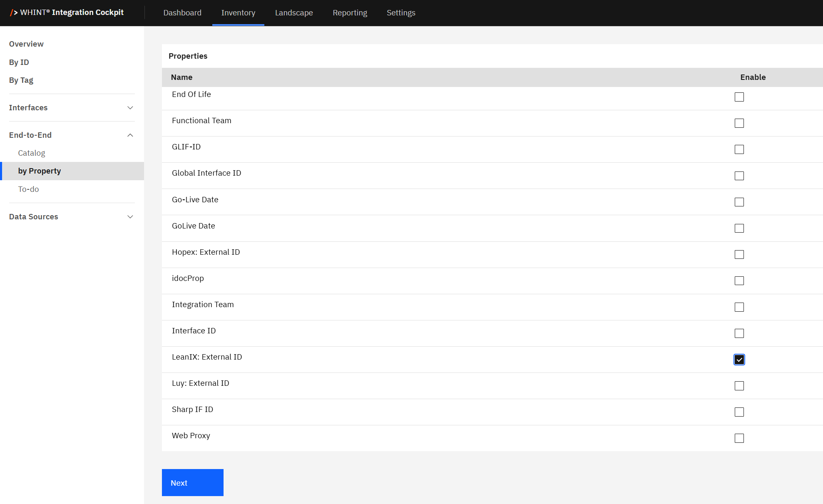The image size is (823, 504).
Task: Check the Sharp IF ID box
Action: [x=739, y=412]
